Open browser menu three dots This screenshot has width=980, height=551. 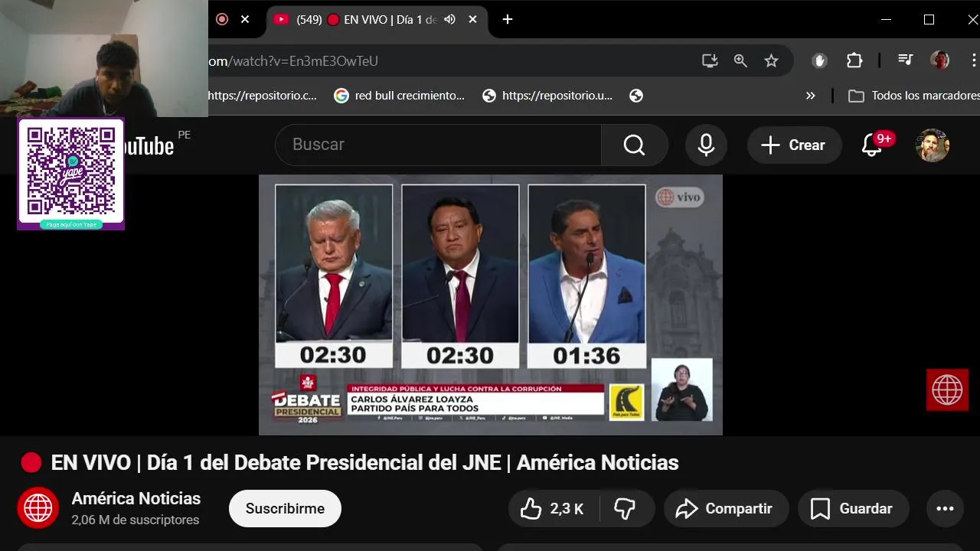point(974,60)
